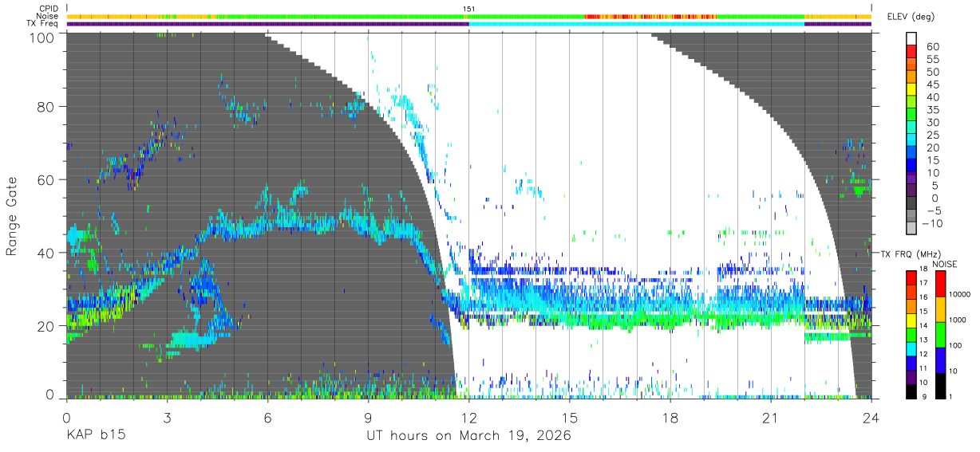Click the Noise row label above the plot
This screenshot has width=980, height=452.
[x=49, y=16]
